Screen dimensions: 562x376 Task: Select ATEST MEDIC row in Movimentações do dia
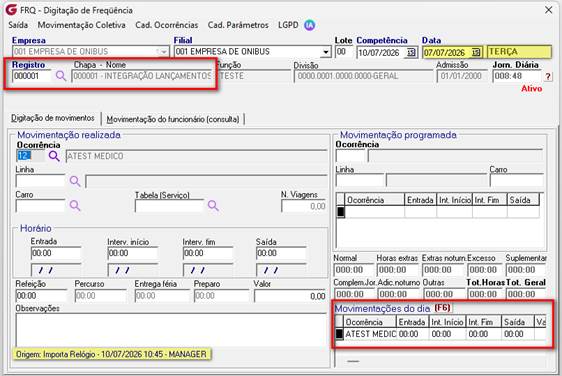pyautogui.click(x=440, y=334)
